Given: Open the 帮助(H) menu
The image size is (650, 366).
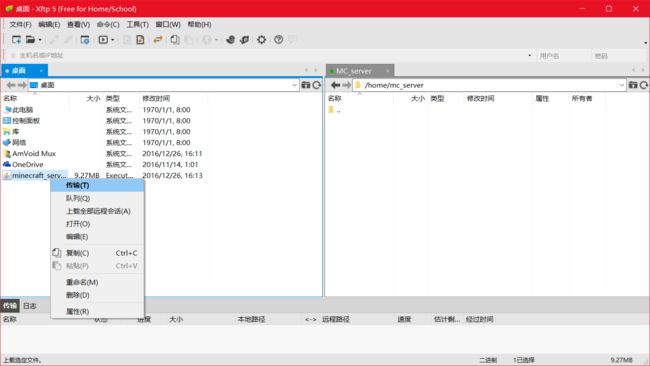Looking at the screenshot, I should 199,24.
